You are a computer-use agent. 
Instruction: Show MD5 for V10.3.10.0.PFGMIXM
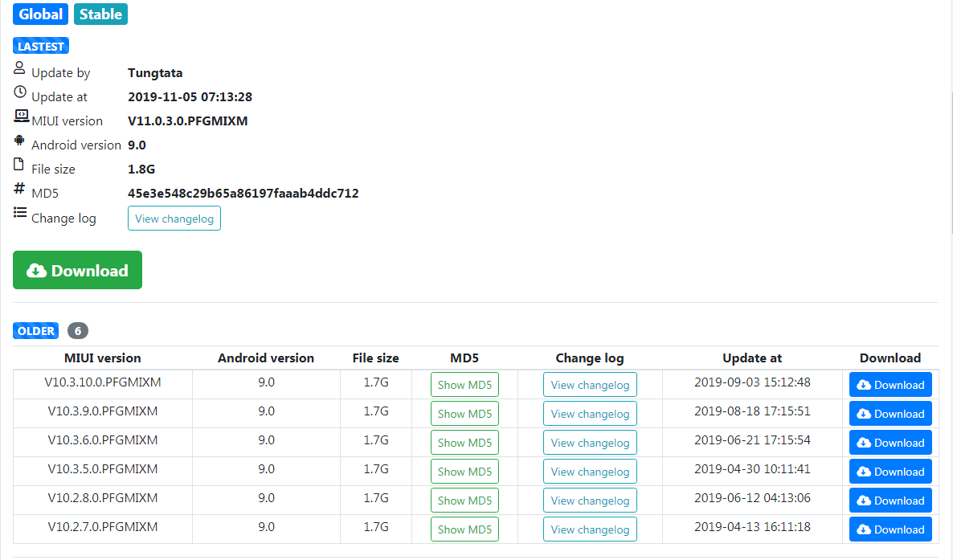464,384
